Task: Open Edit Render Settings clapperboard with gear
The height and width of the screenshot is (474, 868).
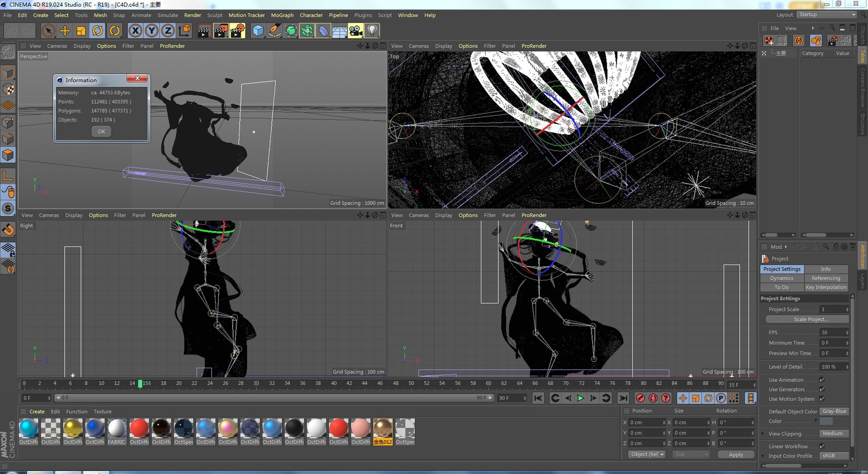Action: tap(237, 31)
